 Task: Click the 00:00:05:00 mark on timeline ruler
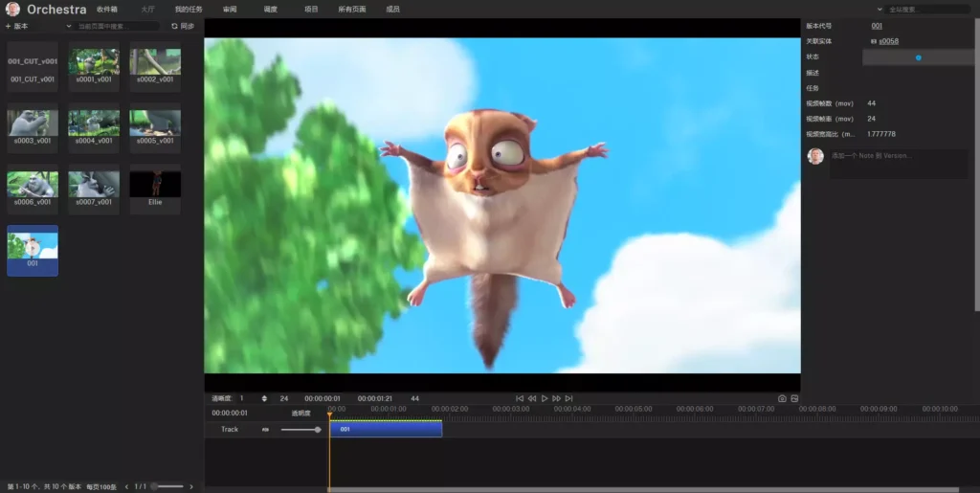click(x=634, y=409)
